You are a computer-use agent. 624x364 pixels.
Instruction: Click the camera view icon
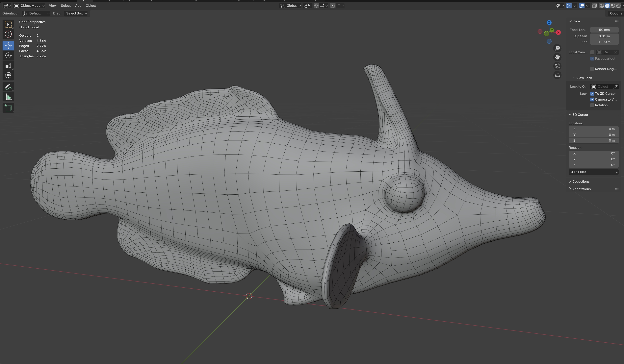[x=557, y=66]
